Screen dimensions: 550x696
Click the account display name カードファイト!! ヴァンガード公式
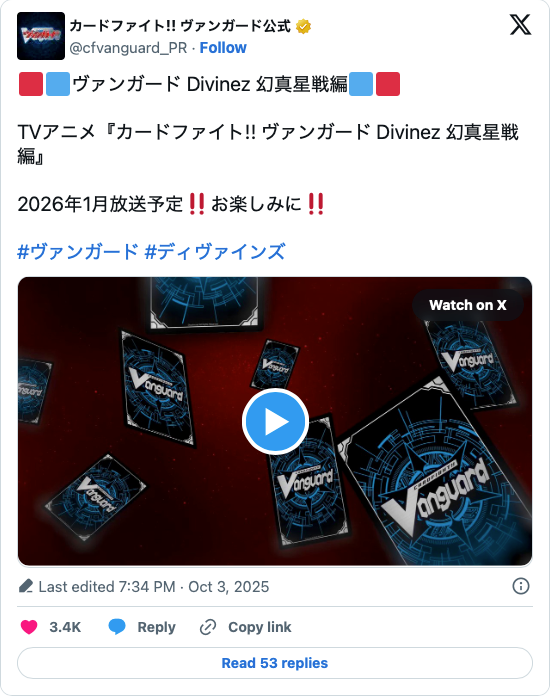pyautogui.click(x=180, y=26)
